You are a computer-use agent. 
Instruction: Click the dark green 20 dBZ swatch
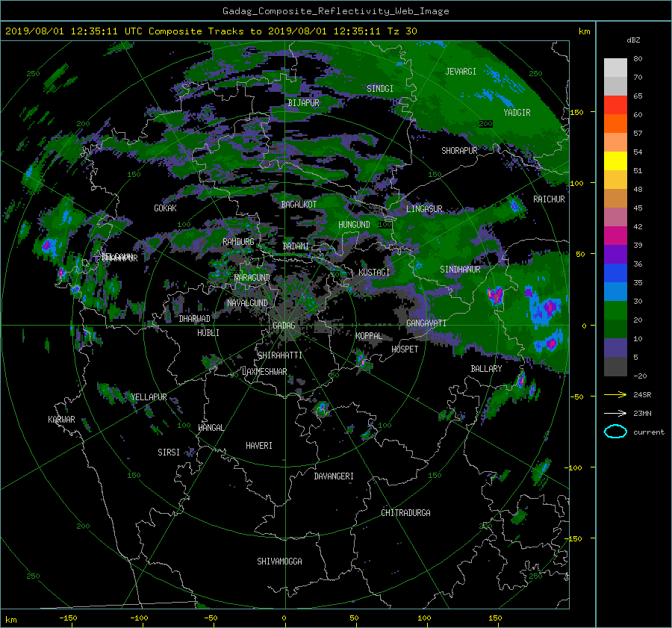click(x=615, y=329)
